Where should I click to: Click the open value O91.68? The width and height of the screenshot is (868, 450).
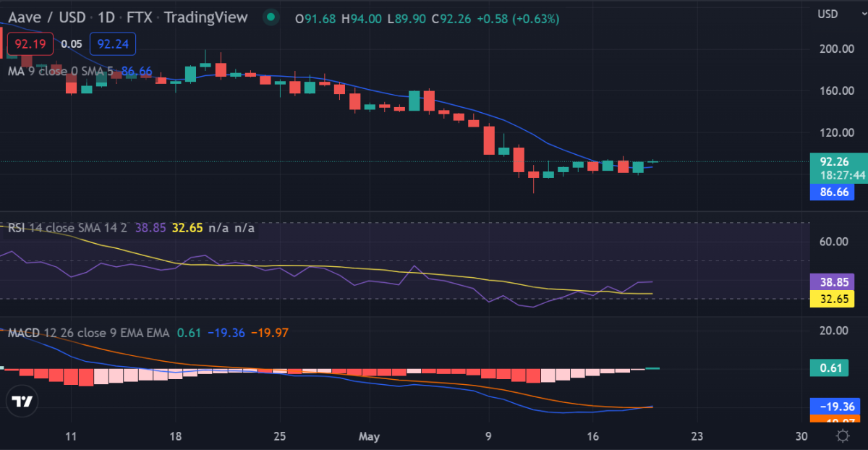[315, 19]
